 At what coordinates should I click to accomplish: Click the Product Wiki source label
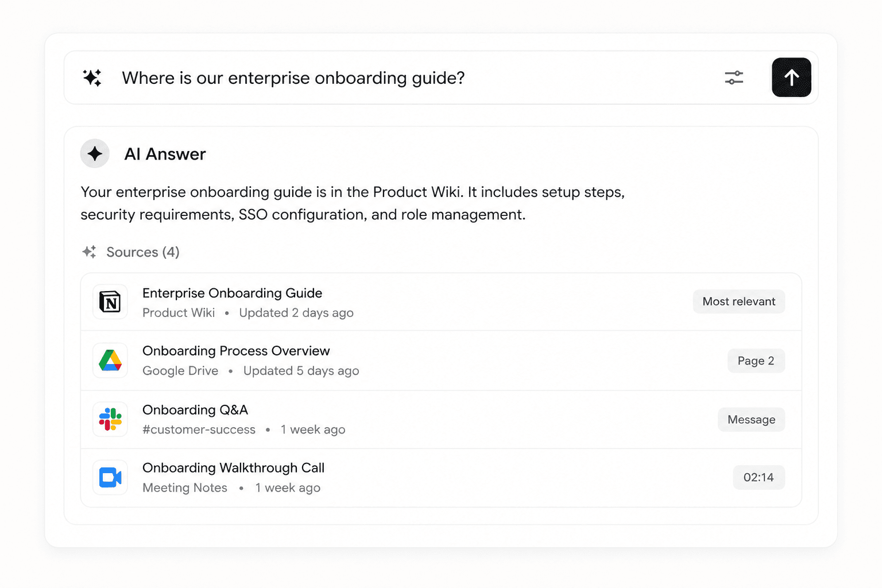tap(179, 313)
